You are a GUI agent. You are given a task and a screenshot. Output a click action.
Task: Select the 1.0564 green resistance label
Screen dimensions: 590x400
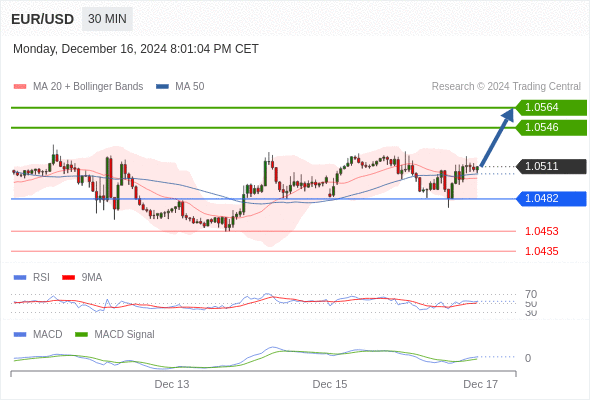[551, 108]
